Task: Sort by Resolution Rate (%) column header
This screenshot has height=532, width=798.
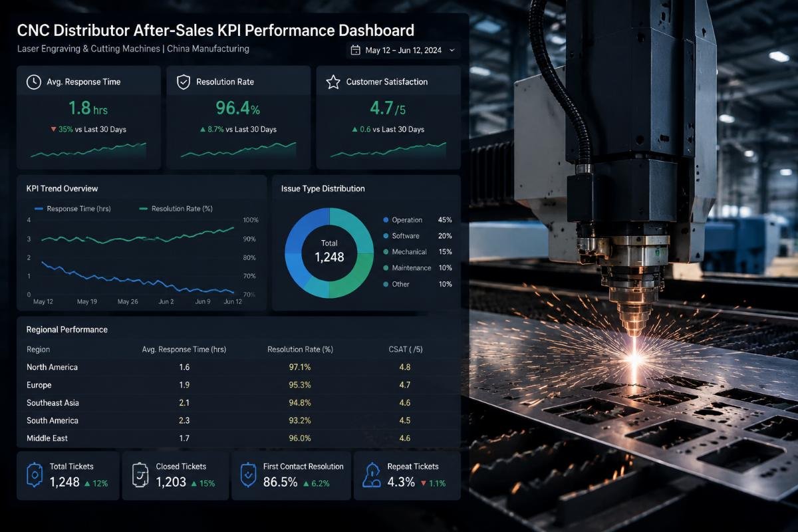Action: (300, 349)
